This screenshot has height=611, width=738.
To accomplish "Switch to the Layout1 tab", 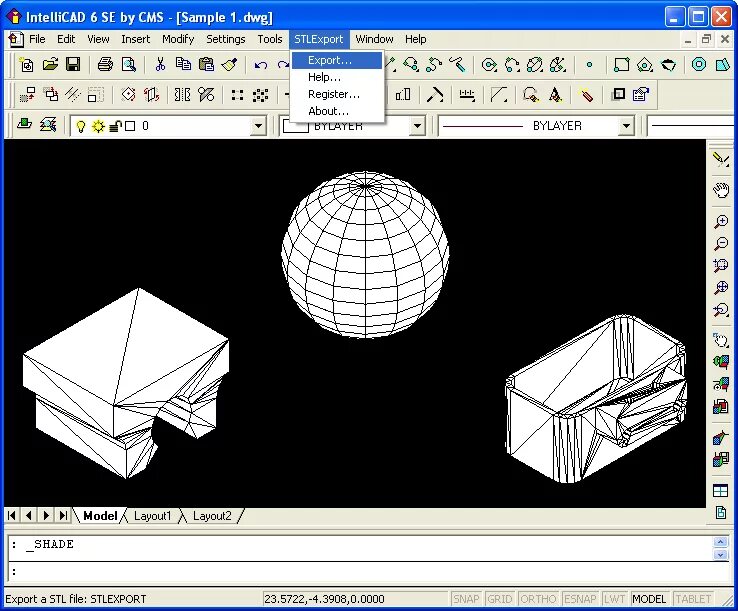I will (x=152, y=516).
